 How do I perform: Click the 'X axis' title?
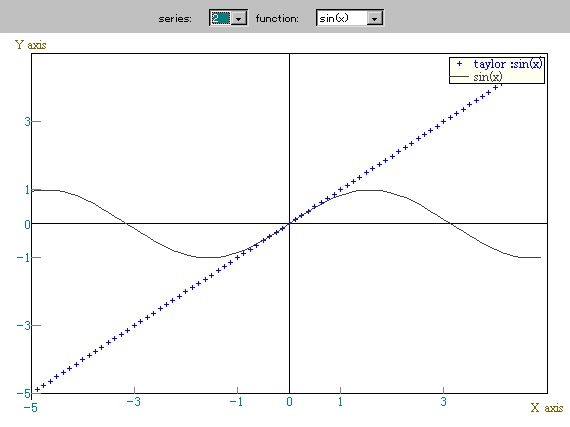[547, 407]
